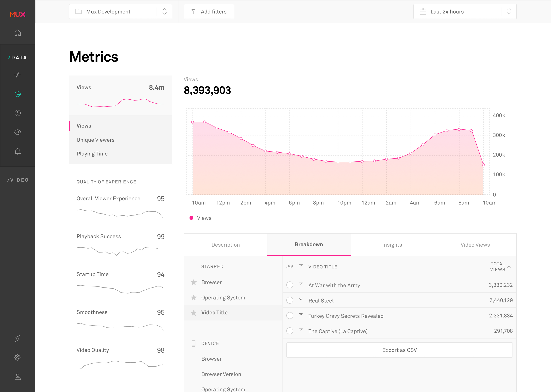The width and height of the screenshot is (551, 392).
Task: Click the last data point on Views chart
Action: coord(483,165)
